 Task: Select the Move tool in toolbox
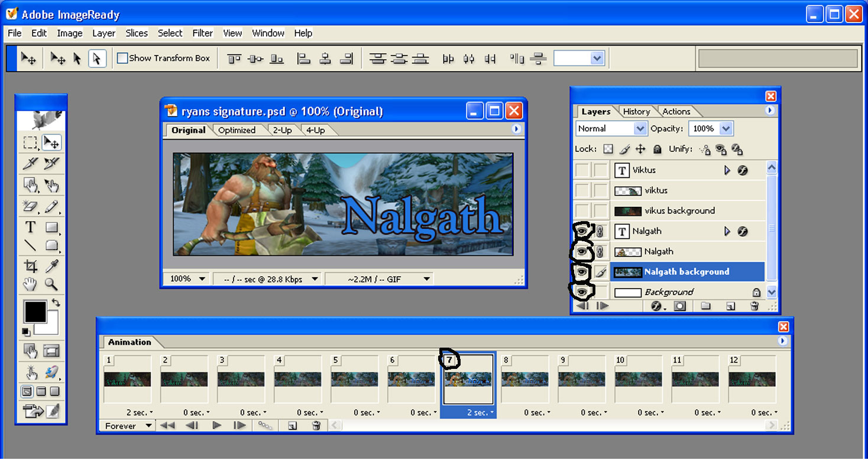click(x=51, y=142)
